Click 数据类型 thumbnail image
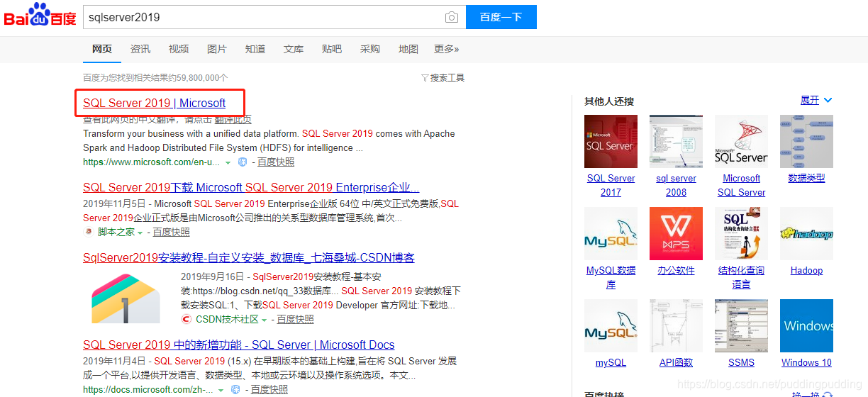Image resolution: width=868 pixels, height=397 pixels. point(806,141)
